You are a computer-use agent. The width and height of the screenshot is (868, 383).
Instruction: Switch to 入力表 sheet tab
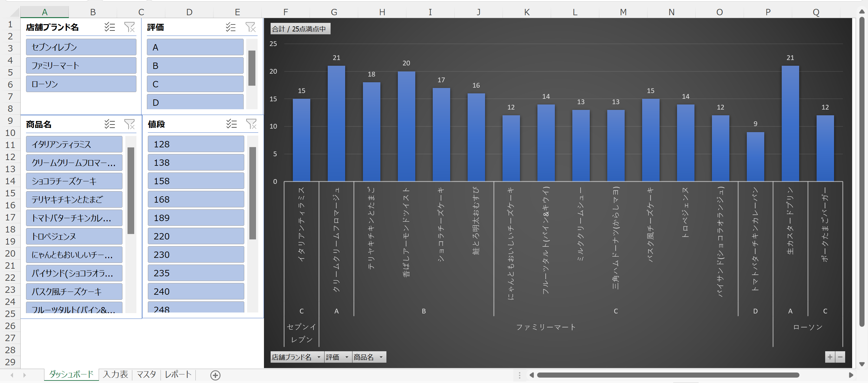[115, 374]
